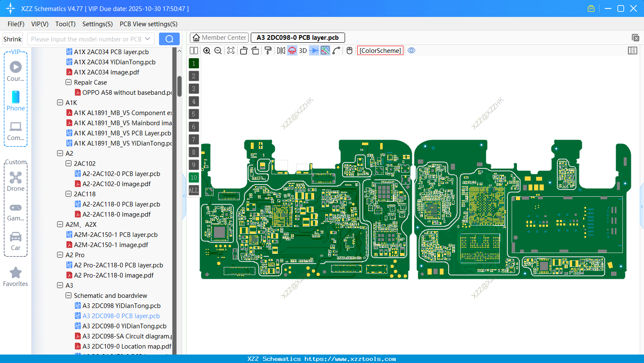Viewport: 644px width, 363px height.
Task: Toggle the measurement curve tool
Action: coord(335,50)
